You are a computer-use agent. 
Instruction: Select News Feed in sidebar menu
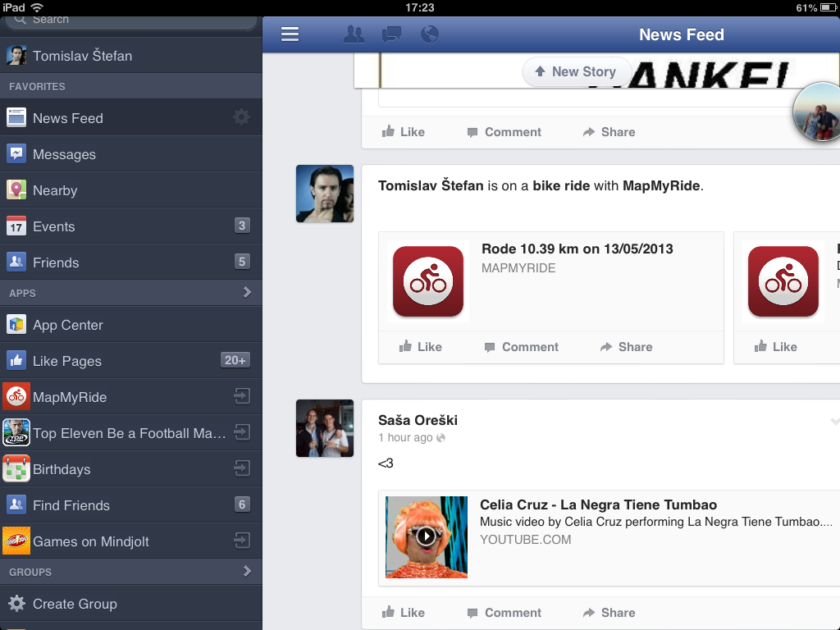131,118
